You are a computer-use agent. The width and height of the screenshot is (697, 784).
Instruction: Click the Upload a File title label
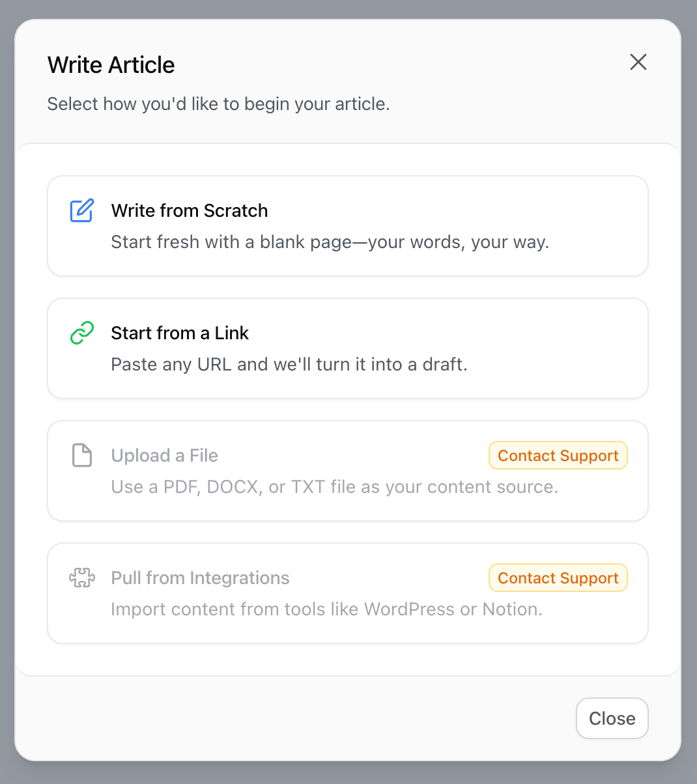pos(165,455)
